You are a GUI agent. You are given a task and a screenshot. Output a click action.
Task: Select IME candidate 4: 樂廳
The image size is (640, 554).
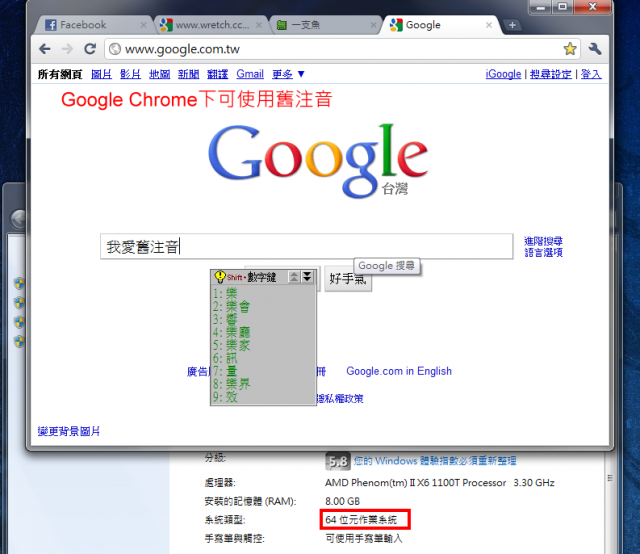(231, 332)
